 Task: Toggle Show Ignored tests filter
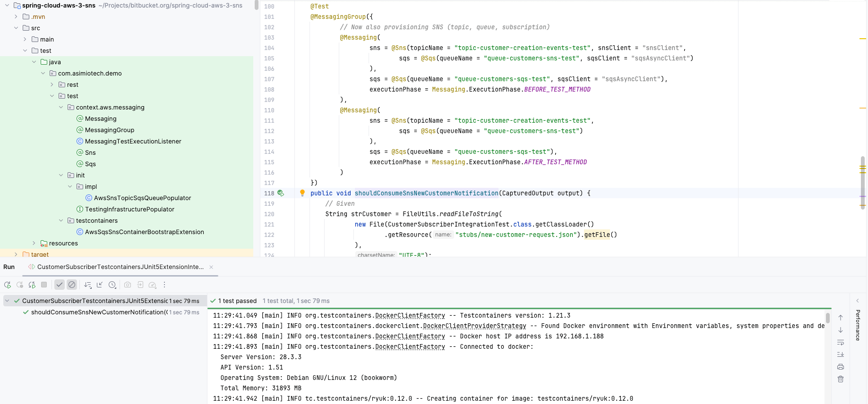(72, 285)
